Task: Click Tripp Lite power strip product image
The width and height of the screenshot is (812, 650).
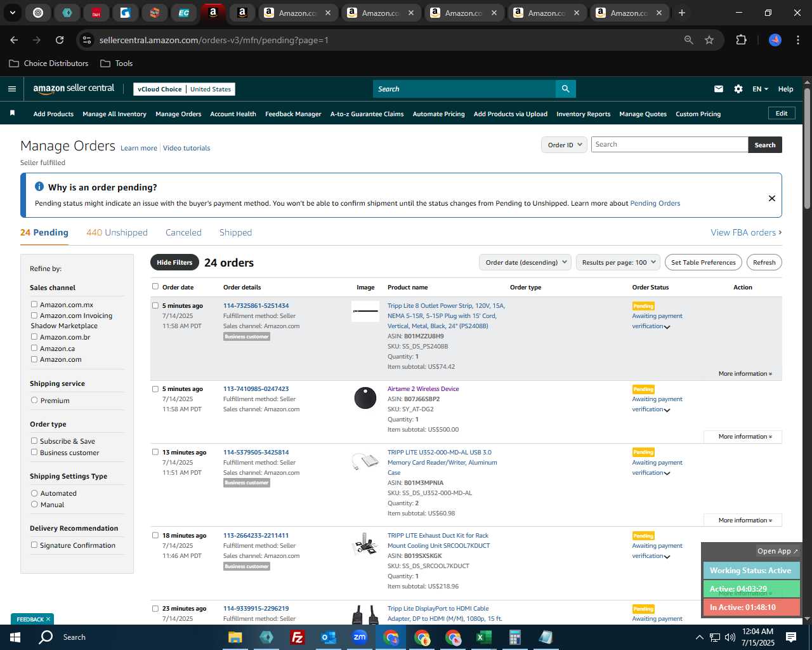Action: (x=365, y=311)
